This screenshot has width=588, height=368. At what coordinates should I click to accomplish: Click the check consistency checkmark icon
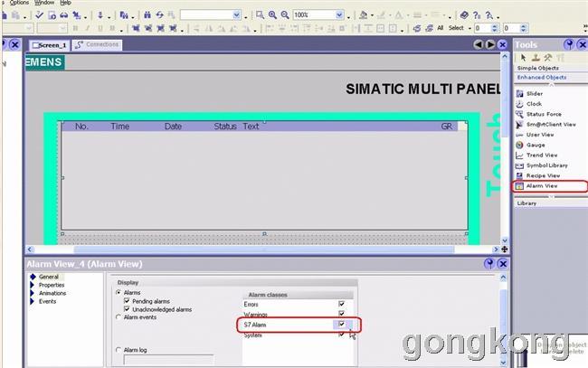pos(39,15)
